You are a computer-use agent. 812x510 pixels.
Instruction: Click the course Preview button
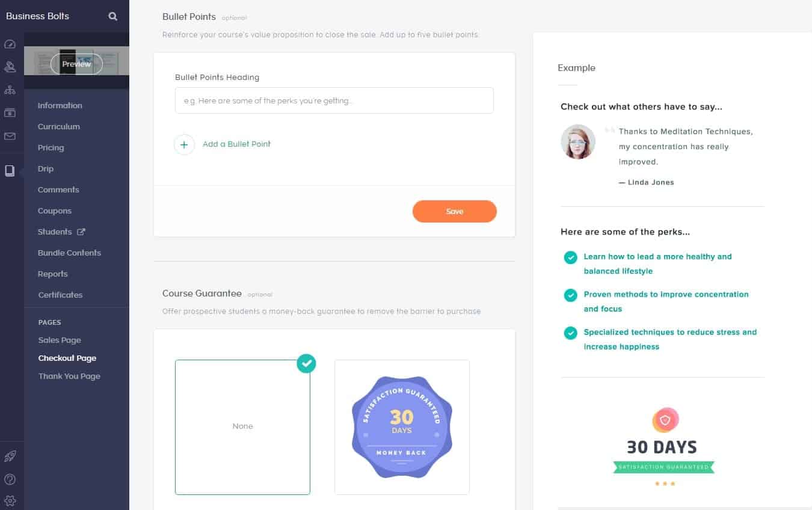point(76,64)
